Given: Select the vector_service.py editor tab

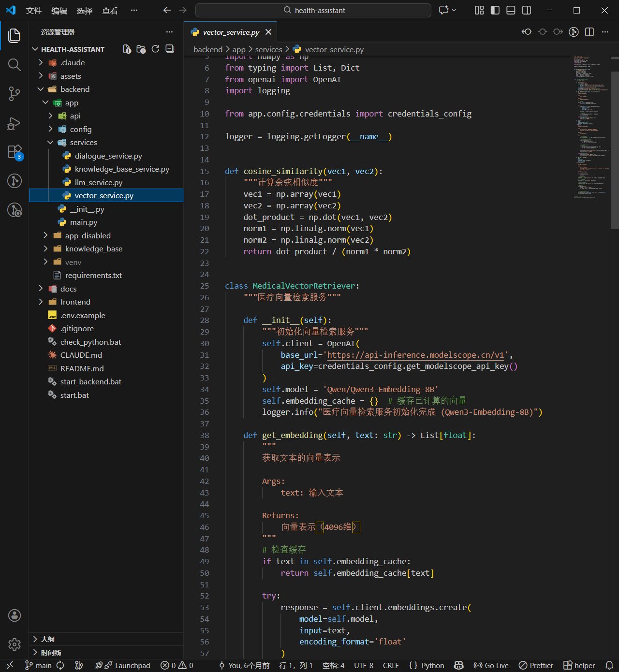Looking at the screenshot, I should 230,32.
